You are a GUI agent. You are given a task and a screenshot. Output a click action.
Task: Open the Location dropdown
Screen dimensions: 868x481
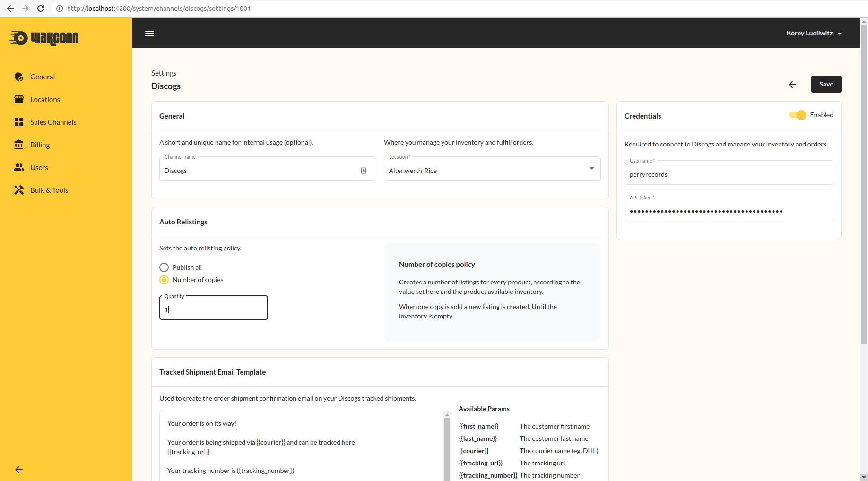click(x=492, y=169)
